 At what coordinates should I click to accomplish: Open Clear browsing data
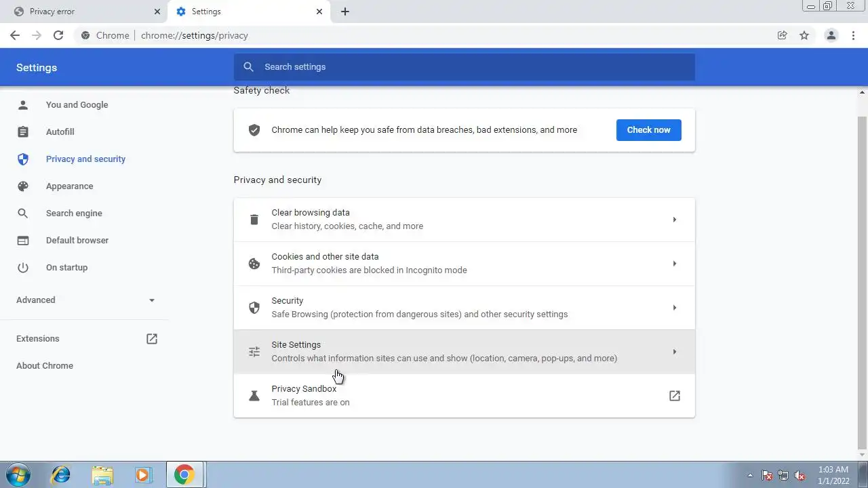464,220
